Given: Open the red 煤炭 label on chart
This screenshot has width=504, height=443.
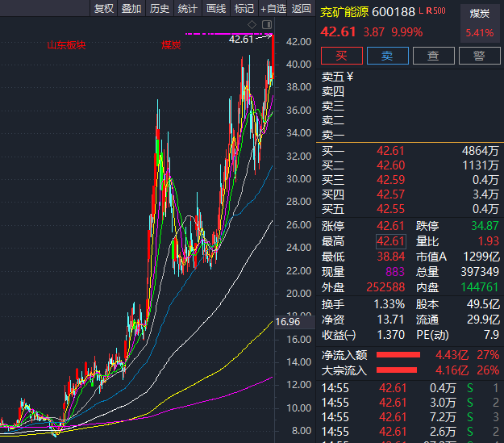Looking at the screenshot, I should pyautogui.click(x=171, y=44).
